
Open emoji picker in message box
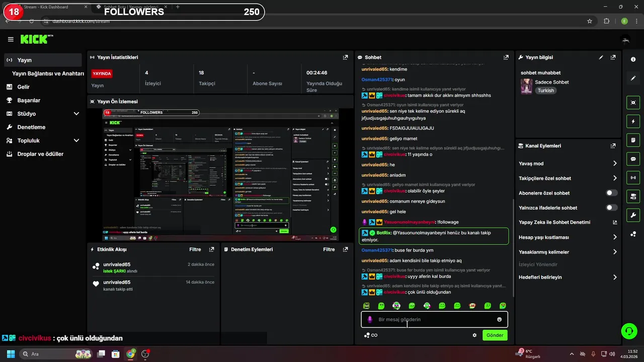tap(500, 319)
